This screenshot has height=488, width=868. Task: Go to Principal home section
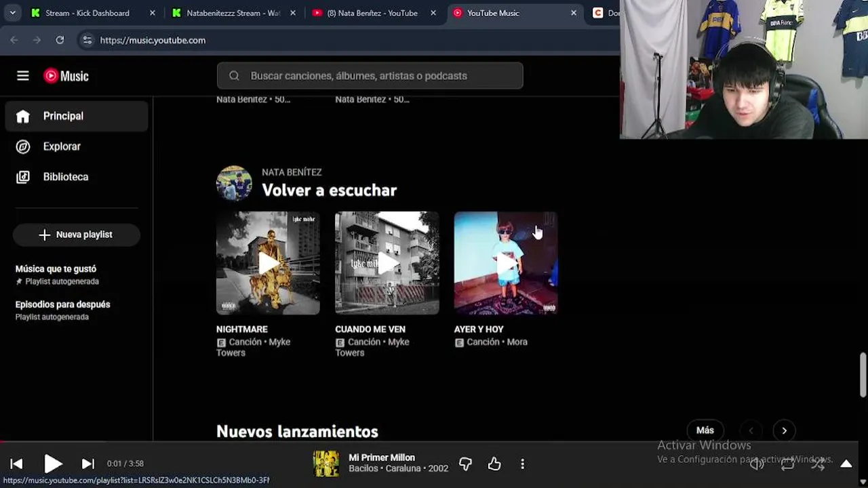tap(76, 116)
